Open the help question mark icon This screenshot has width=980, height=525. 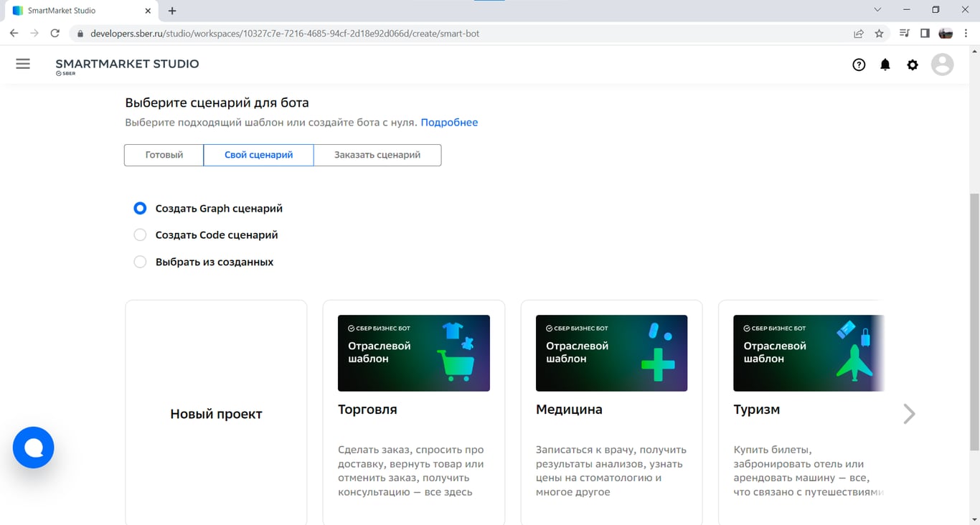coord(859,65)
